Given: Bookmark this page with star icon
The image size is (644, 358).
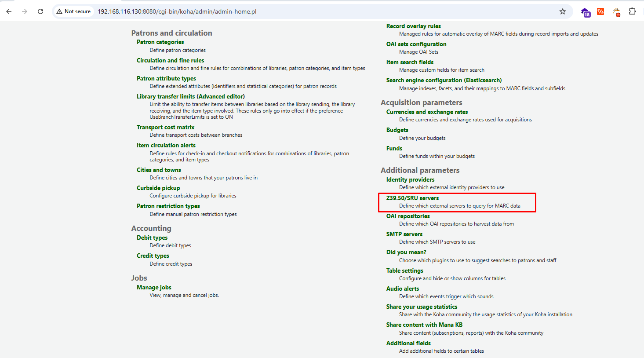Looking at the screenshot, I should (x=563, y=11).
